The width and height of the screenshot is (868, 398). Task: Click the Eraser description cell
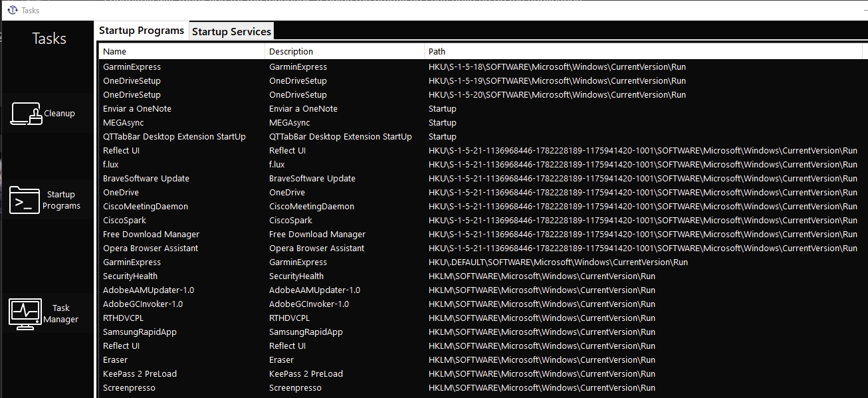click(x=281, y=360)
